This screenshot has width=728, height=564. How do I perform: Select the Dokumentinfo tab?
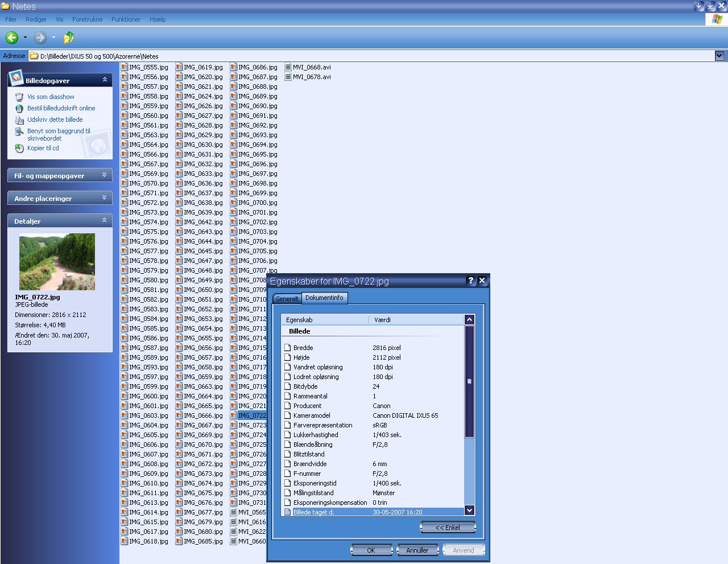[x=324, y=298]
